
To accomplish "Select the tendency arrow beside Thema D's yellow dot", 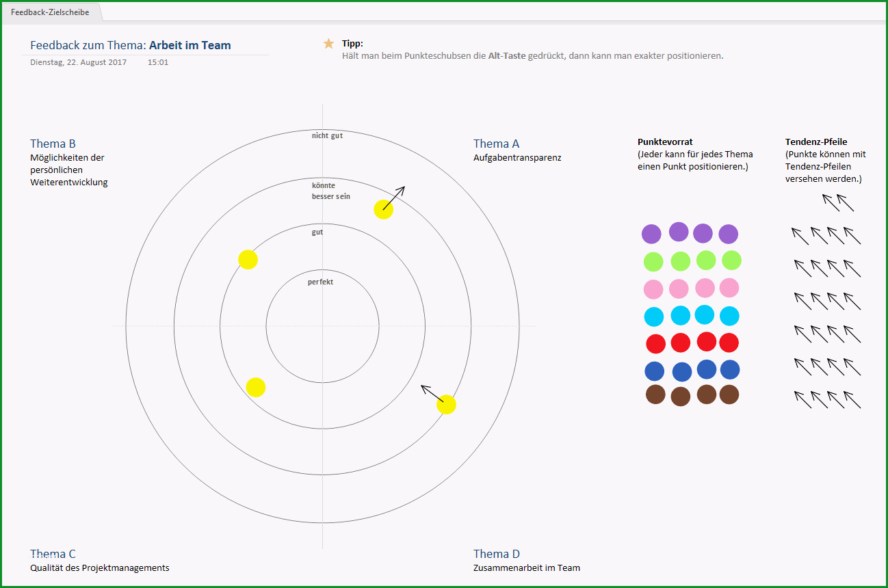I will 432,394.
